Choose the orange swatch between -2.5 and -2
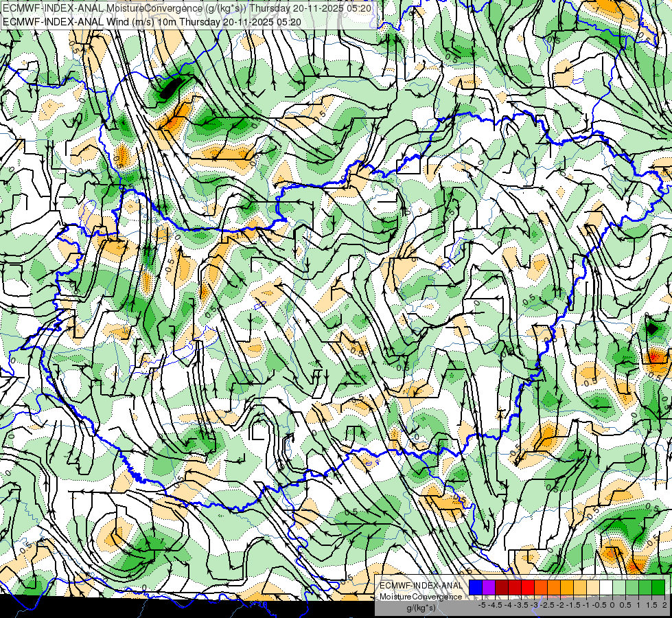The height and width of the screenshot is (618, 672). coord(554,587)
